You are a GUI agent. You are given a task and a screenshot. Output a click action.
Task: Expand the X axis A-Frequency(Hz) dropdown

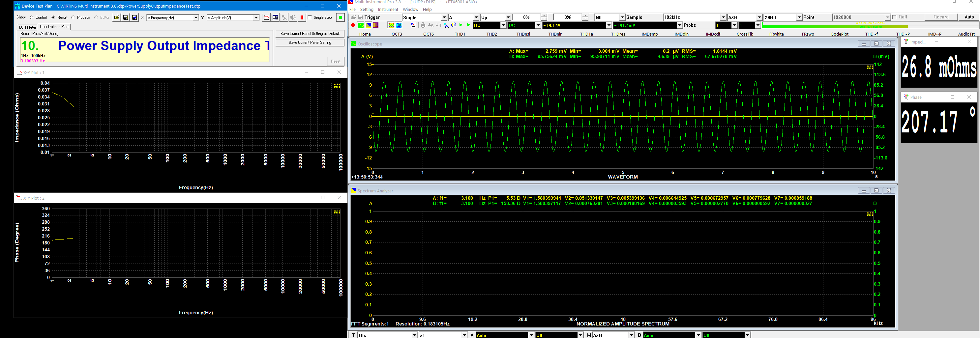[196, 17]
